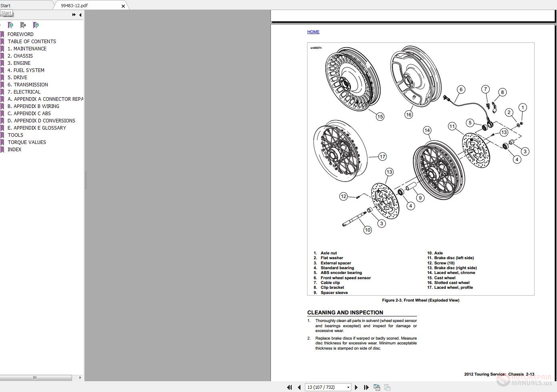Screen dimensions: 557x392
Task: Open the 2. CHASSIS bookmark
Action: [20, 56]
